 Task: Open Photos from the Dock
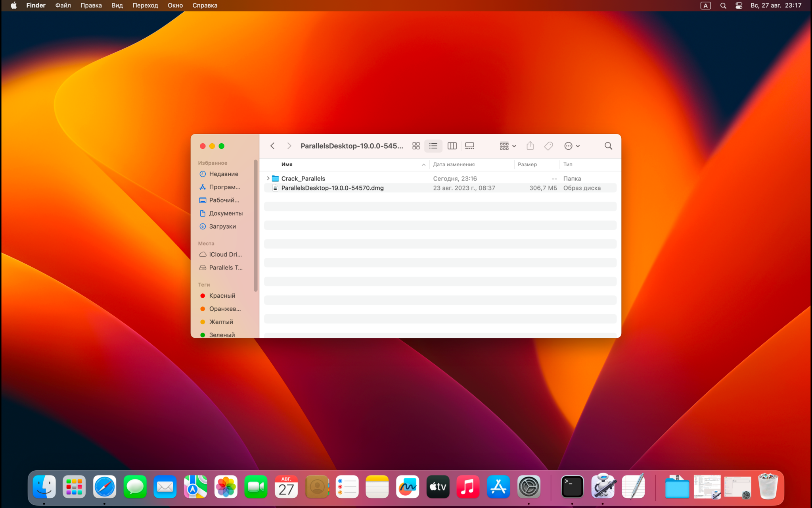[x=226, y=487]
